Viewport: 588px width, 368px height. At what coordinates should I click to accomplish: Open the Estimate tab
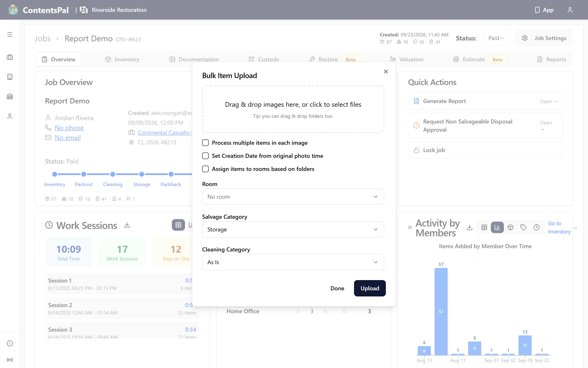pos(480,59)
